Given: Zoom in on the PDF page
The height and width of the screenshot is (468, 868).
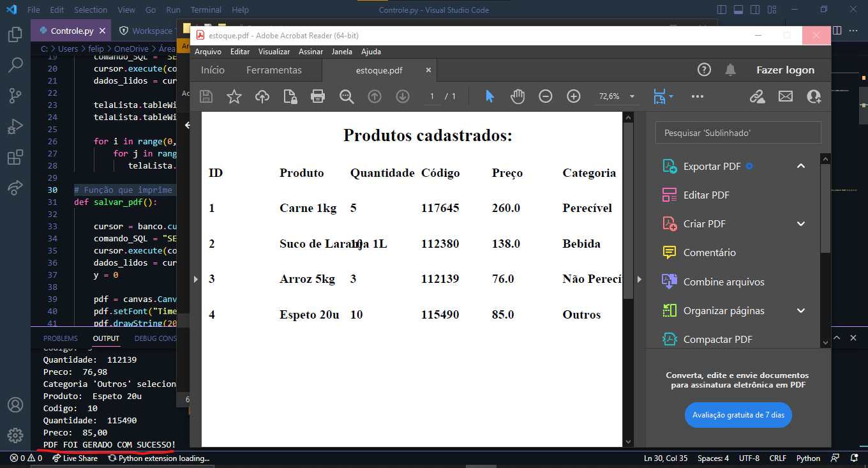Looking at the screenshot, I should pos(573,96).
